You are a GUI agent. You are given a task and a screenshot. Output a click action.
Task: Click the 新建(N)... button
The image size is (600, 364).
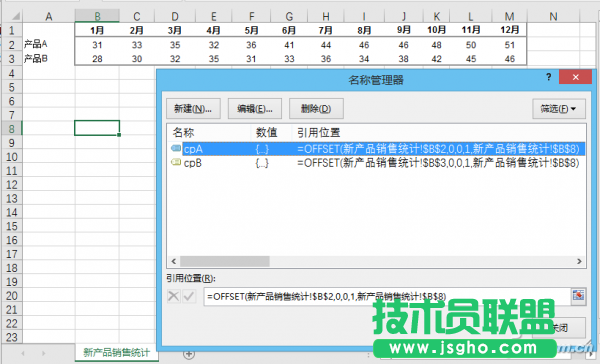pos(193,109)
